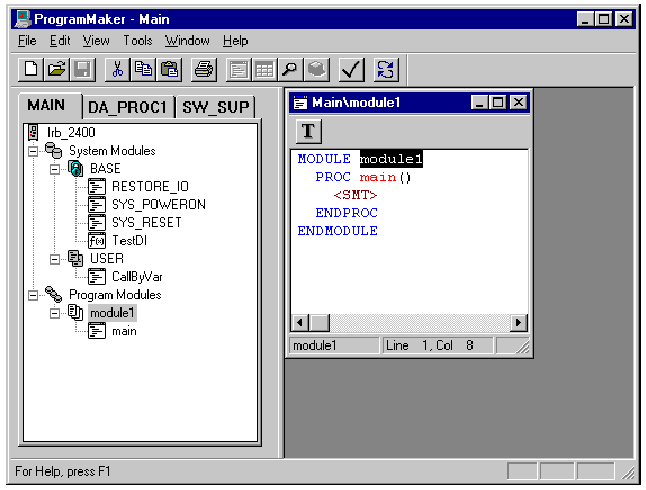Click the module1 pages icon in tree
Image resolution: width=646 pixels, height=490 pixels.
(75, 312)
